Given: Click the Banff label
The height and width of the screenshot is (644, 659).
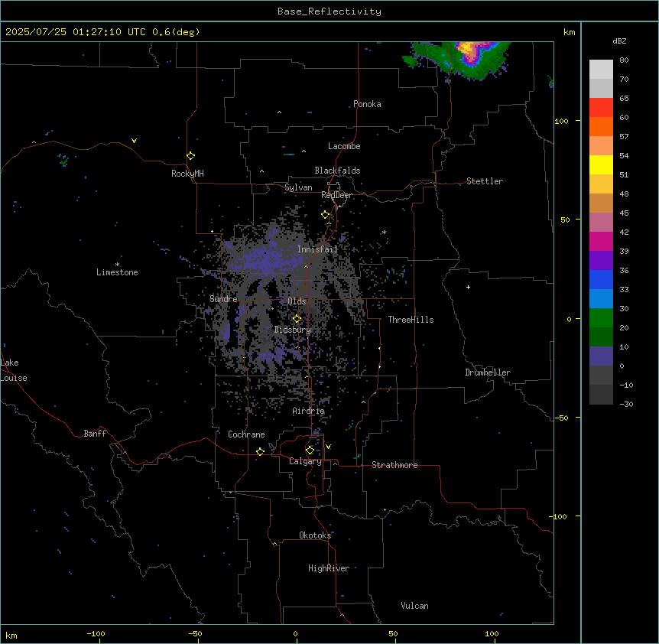Looking at the screenshot, I should [x=95, y=434].
